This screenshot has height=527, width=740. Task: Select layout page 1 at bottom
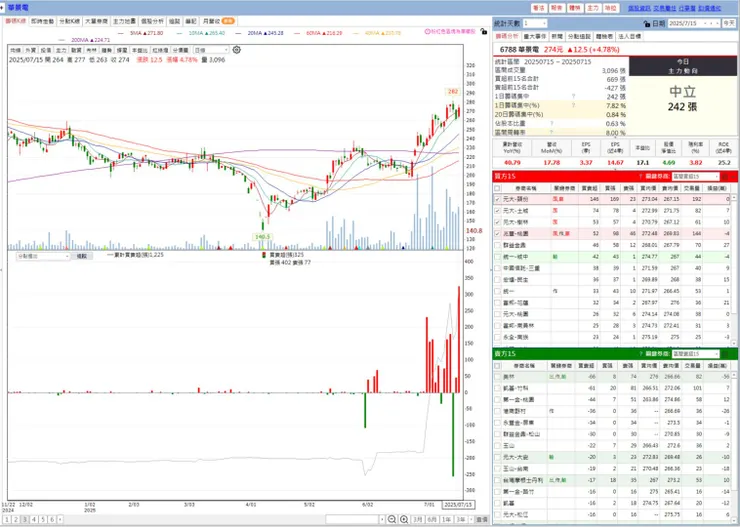7,519
